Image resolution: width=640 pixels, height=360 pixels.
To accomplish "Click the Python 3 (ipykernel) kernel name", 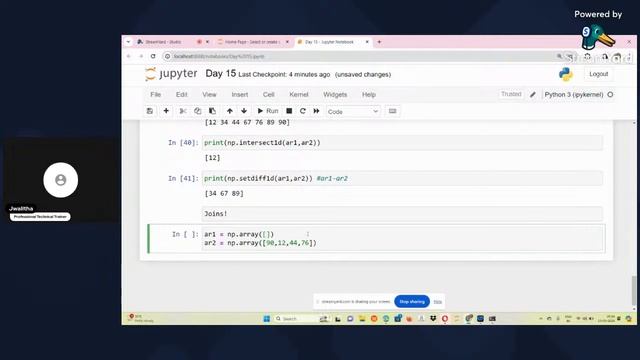I will pyautogui.click(x=573, y=94).
